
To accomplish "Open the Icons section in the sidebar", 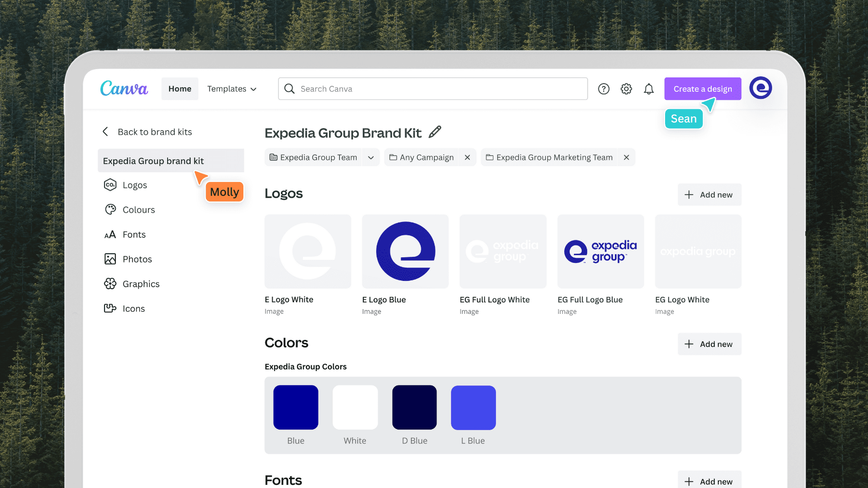I will point(111,308).
